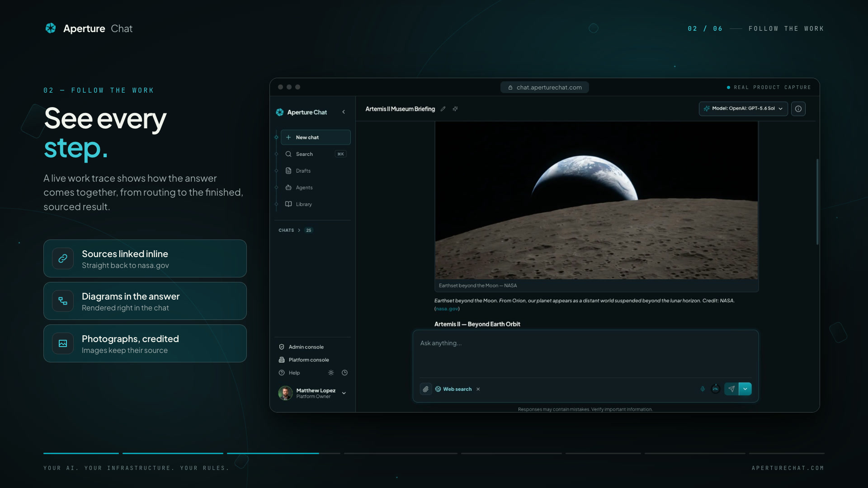The height and width of the screenshot is (488, 868).
Task: Send the message with the paper-plane button
Action: [x=731, y=389]
